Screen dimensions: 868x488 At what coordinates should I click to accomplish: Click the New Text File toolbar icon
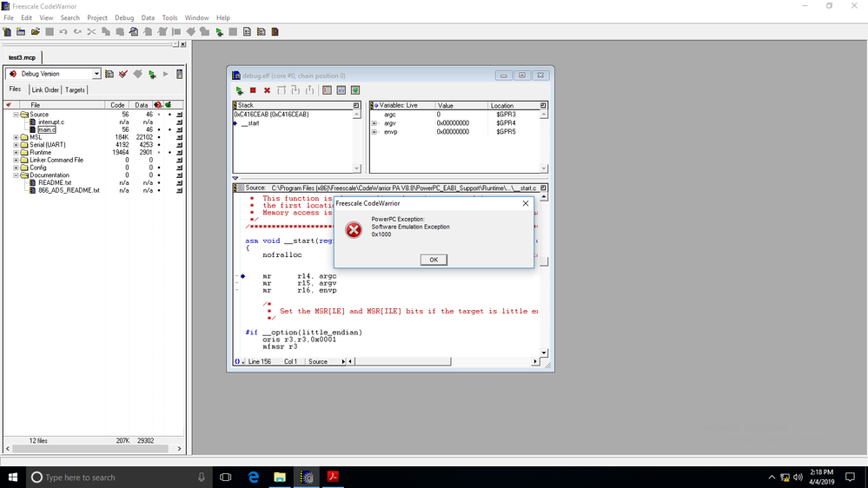7,32
